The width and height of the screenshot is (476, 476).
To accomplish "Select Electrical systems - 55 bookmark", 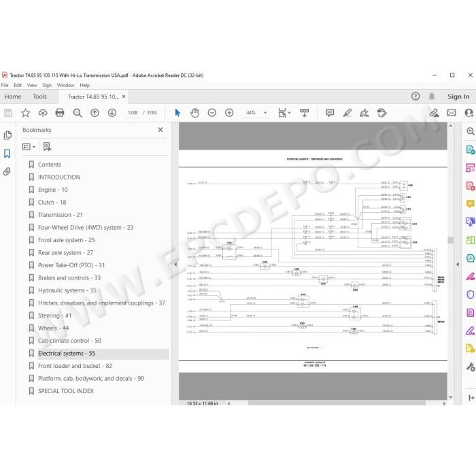I will (67, 354).
